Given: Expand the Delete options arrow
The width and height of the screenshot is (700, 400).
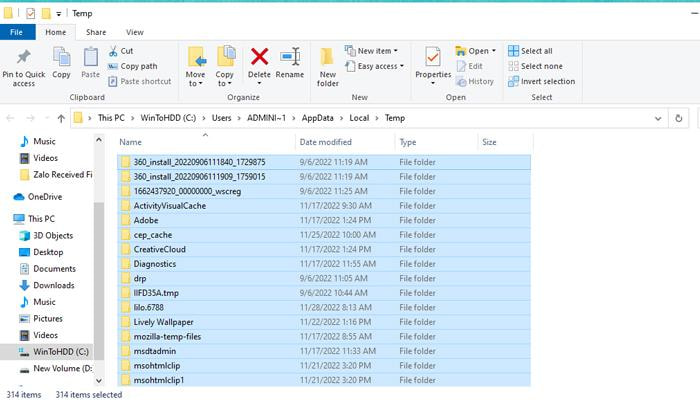Looking at the screenshot, I should pos(259,83).
